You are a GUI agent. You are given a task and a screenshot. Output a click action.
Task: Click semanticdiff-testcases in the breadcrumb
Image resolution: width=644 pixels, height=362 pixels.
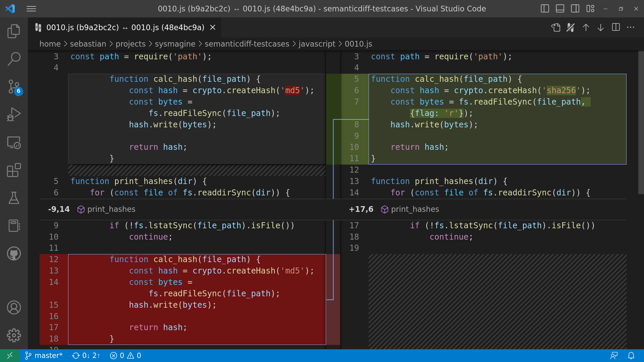pos(247,44)
